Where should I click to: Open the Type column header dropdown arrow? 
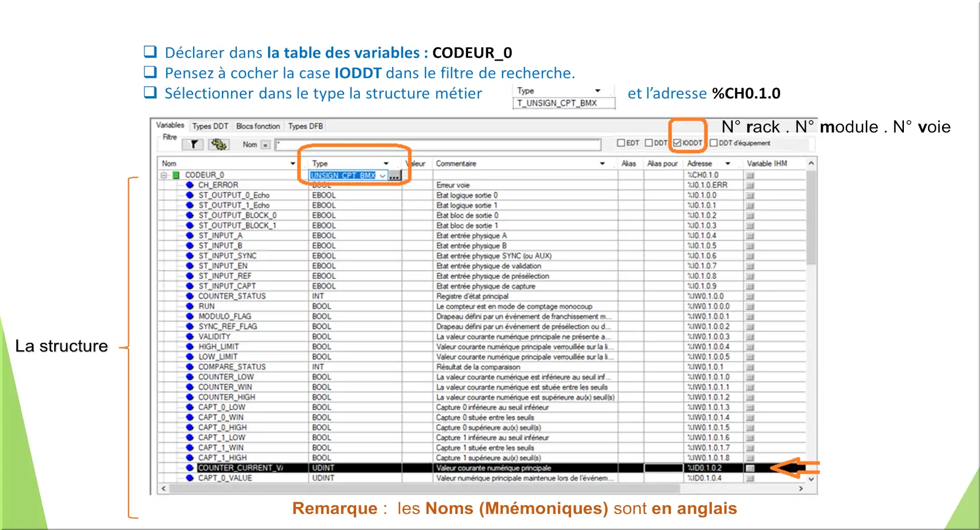coord(386,164)
